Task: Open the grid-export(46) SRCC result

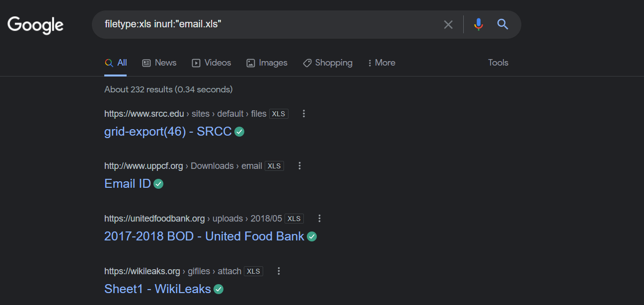Action: [x=167, y=131]
